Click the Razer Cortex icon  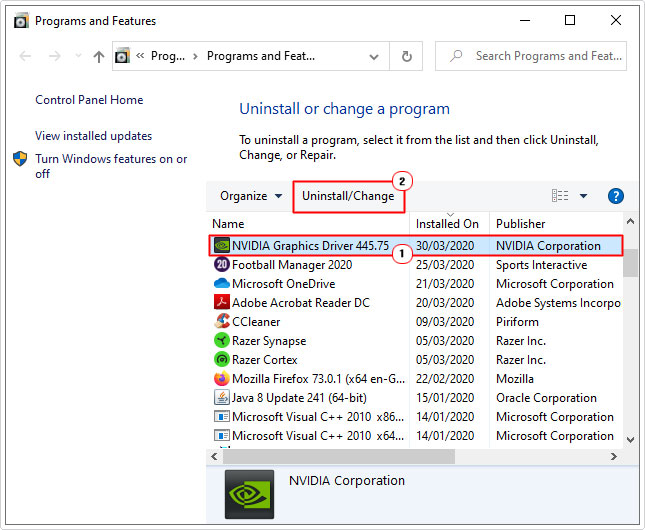coord(222,359)
